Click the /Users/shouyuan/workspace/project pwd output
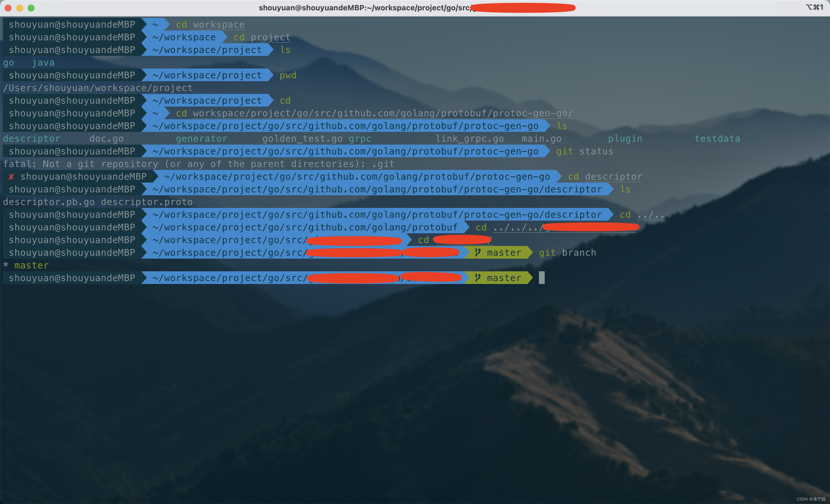 coord(98,88)
